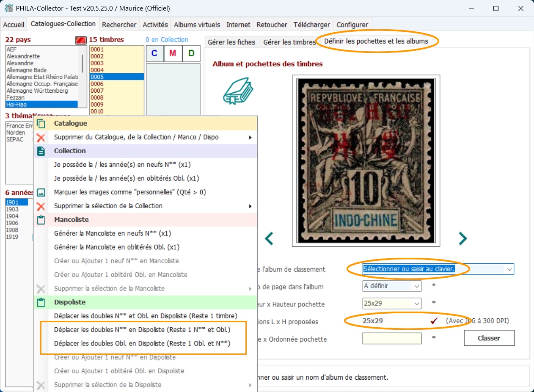Open the Accueil tab
This screenshot has height=392, width=534.
pos(14,25)
